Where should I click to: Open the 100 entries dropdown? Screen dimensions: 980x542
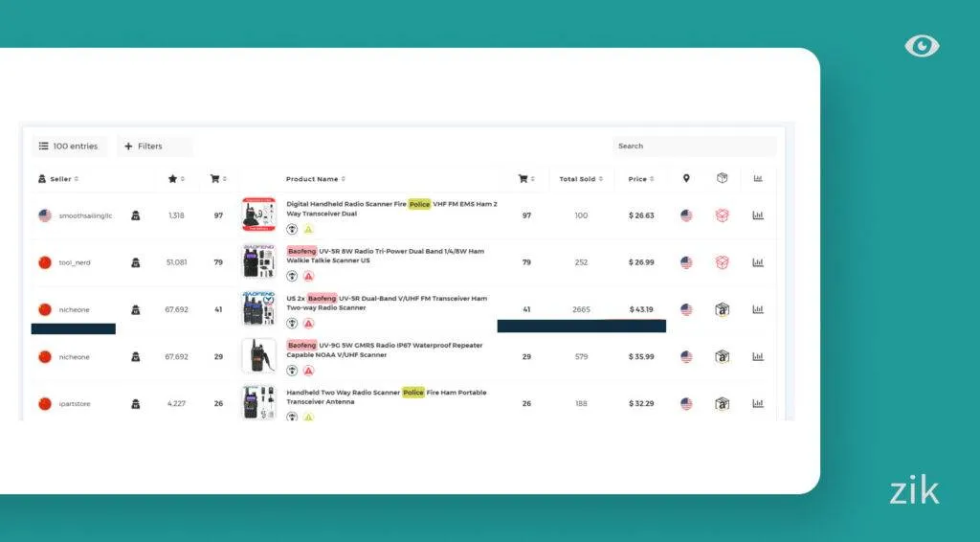68,147
